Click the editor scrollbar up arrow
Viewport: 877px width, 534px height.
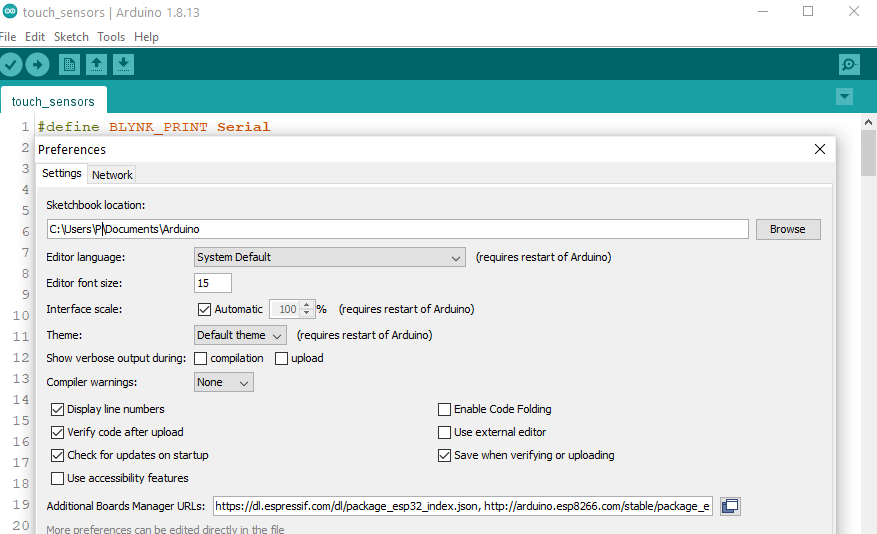[868, 121]
